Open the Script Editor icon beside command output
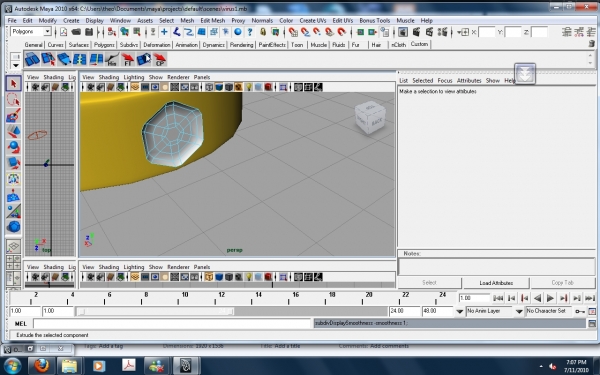This screenshot has height=375, width=600. (x=592, y=323)
